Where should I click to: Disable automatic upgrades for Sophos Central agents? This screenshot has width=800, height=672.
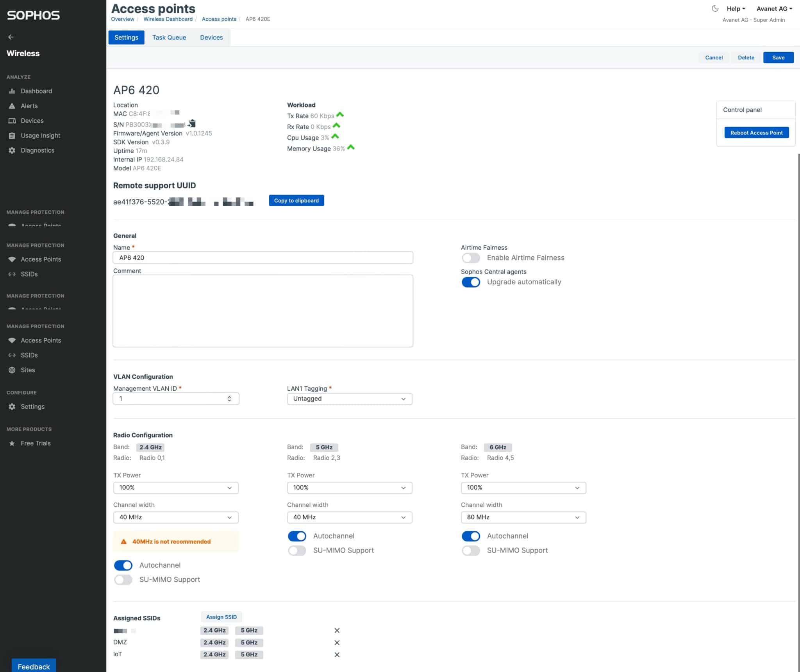click(x=471, y=282)
